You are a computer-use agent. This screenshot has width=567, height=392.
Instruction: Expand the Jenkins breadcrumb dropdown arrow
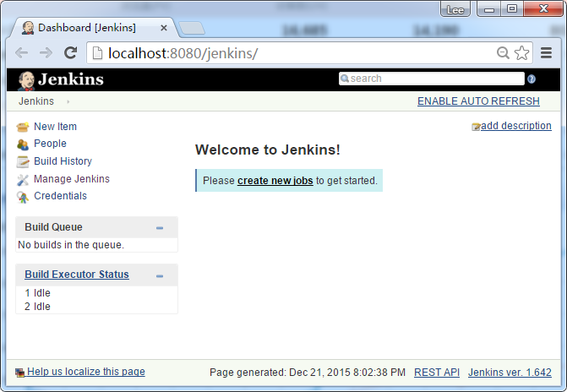pos(68,102)
